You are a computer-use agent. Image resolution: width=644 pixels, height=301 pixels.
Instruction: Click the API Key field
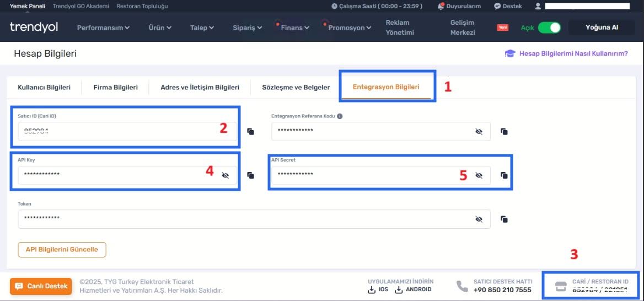pos(127,175)
